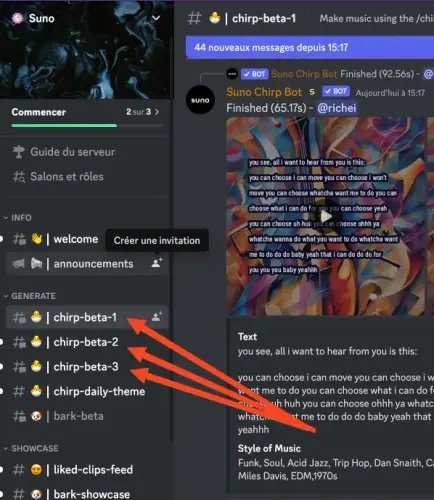The width and height of the screenshot is (434, 500).
Task: Click the waving hand emoji on welcome
Action: [36, 239]
